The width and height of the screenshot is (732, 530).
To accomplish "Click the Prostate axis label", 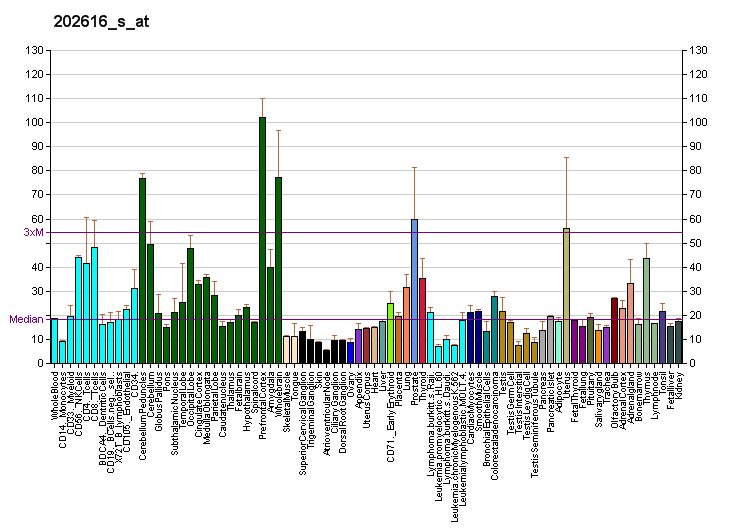I will (x=414, y=389).
